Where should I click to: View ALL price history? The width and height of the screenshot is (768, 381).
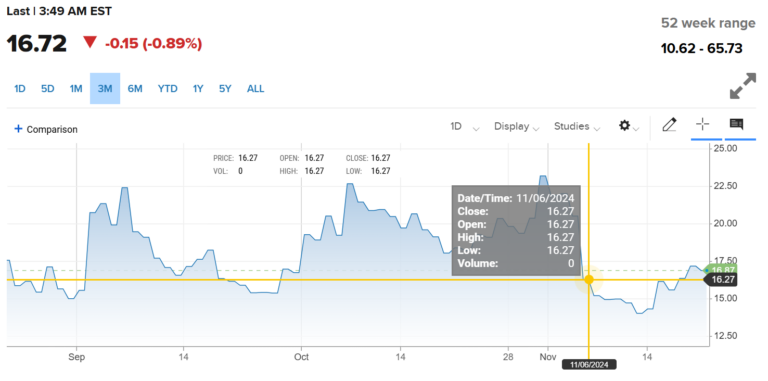[x=256, y=89]
